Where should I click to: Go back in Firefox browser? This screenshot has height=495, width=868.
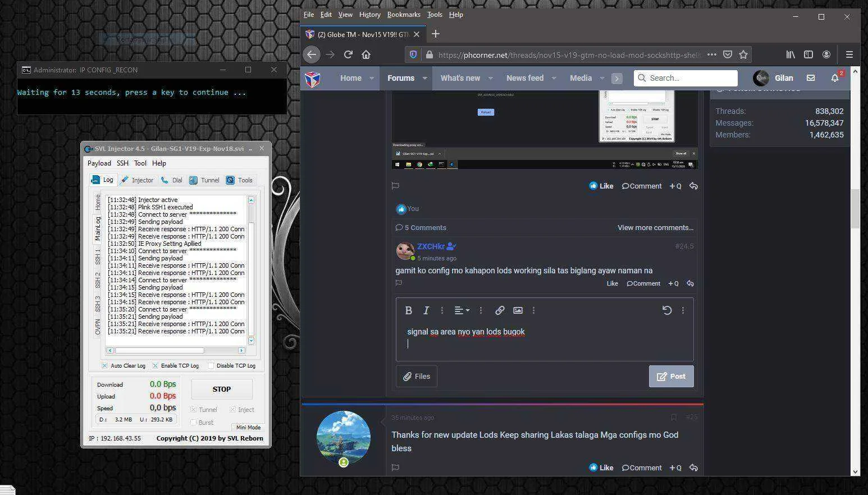coord(312,54)
